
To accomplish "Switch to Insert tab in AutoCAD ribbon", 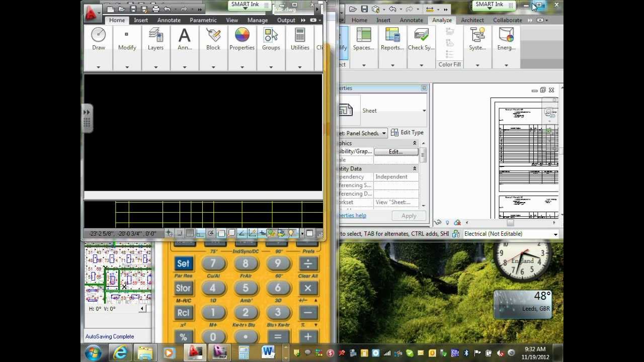I will click(141, 20).
